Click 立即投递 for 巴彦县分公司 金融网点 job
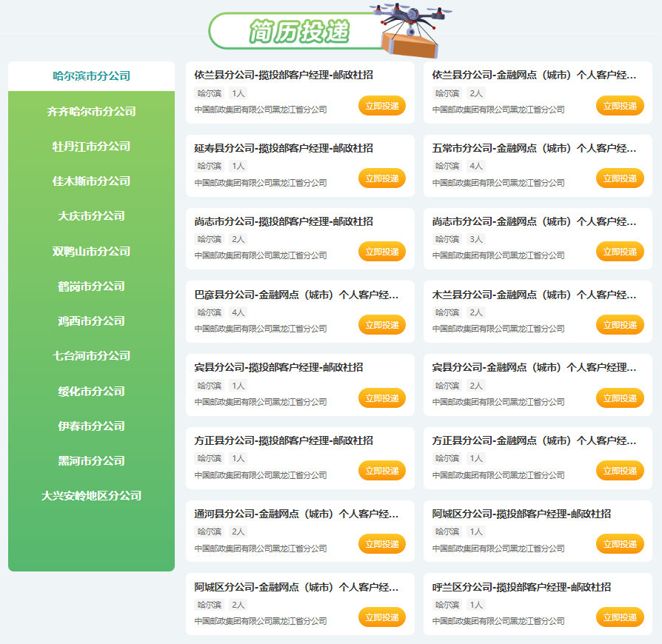Image resolution: width=662 pixels, height=644 pixels. point(382,325)
